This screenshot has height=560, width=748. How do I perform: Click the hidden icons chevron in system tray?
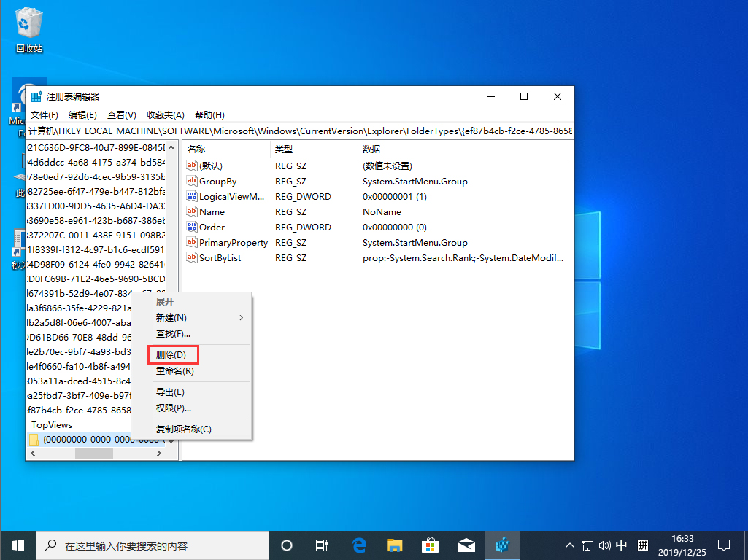pyautogui.click(x=568, y=545)
